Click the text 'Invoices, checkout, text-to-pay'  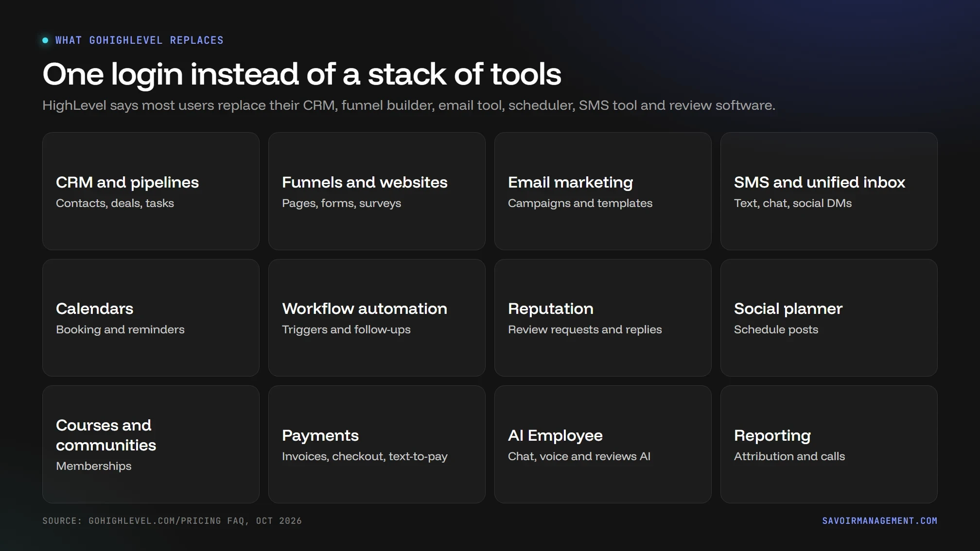(x=365, y=456)
